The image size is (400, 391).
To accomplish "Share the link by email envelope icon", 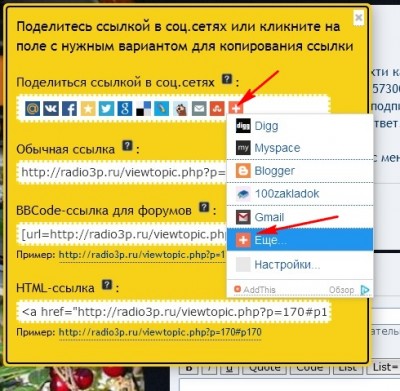I will tap(199, 109).
